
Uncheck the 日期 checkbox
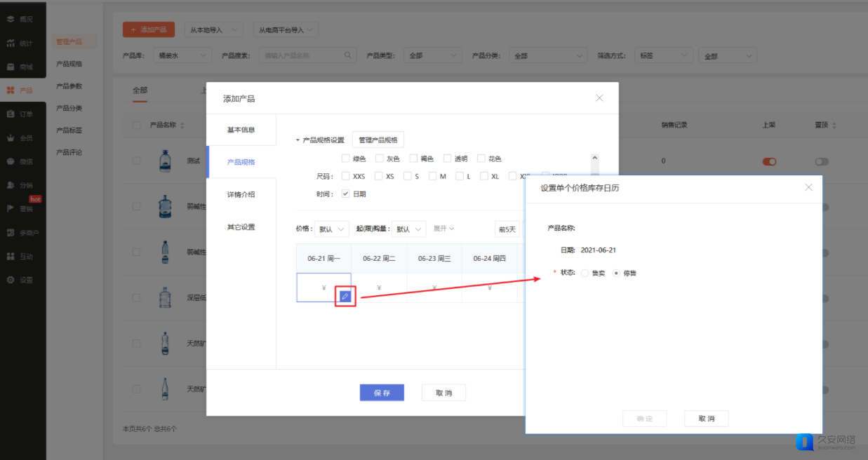click(345, 194)
